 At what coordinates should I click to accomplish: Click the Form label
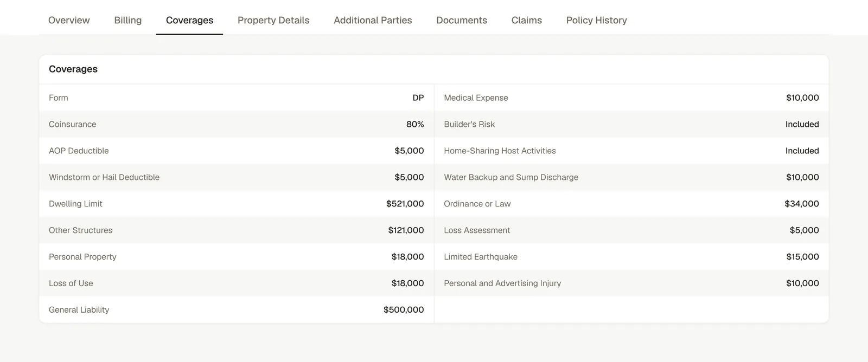coord(59,98)
